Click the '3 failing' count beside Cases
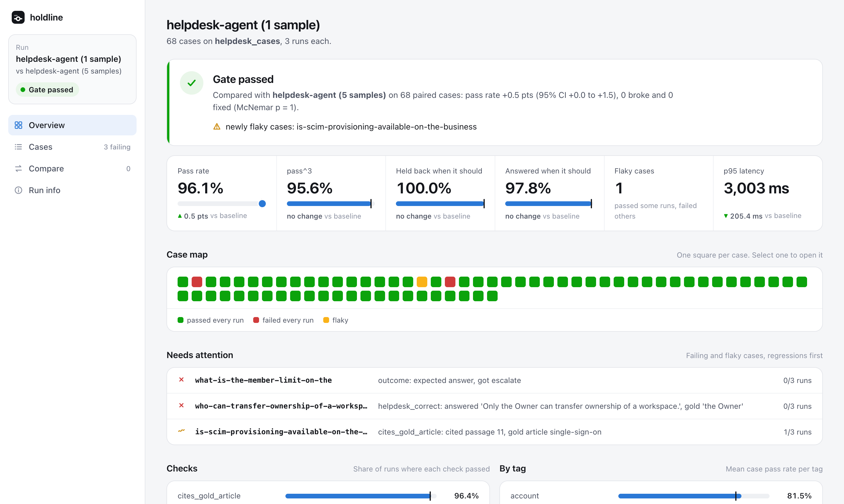Image resolution: width=844 pixels, height=504 pixels. click(117, 147)
